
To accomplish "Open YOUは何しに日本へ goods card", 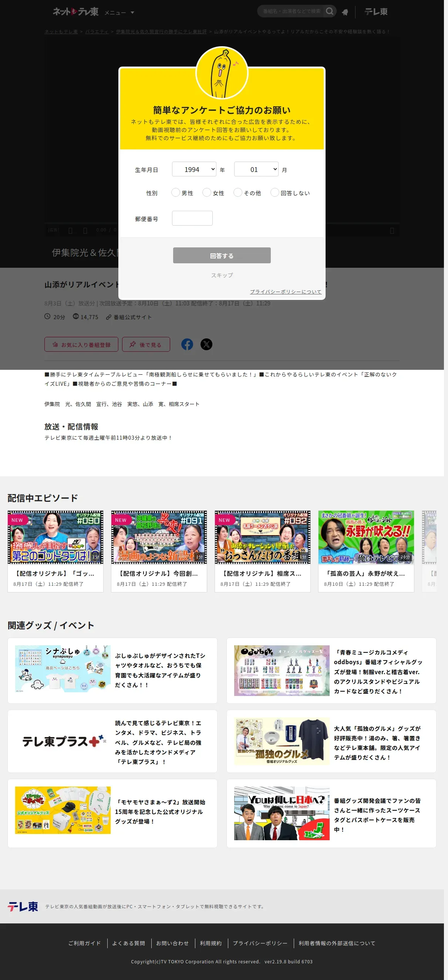I will pyautogui.click(x=331, y=813).
